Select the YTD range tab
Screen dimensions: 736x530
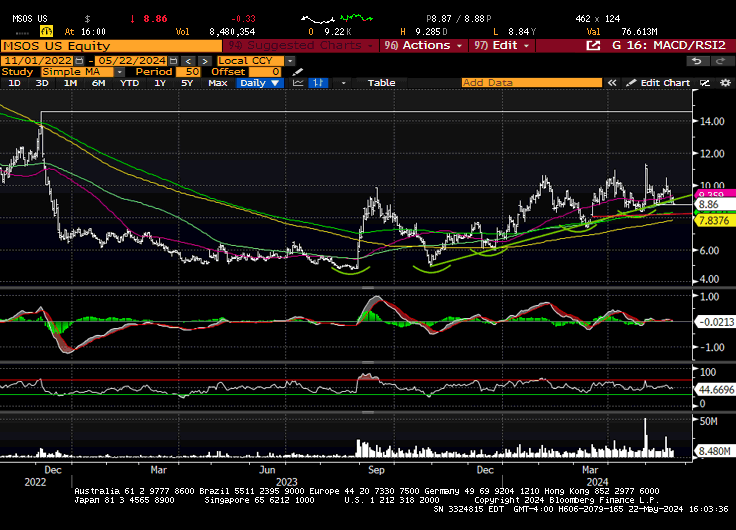tap(129, 83)
